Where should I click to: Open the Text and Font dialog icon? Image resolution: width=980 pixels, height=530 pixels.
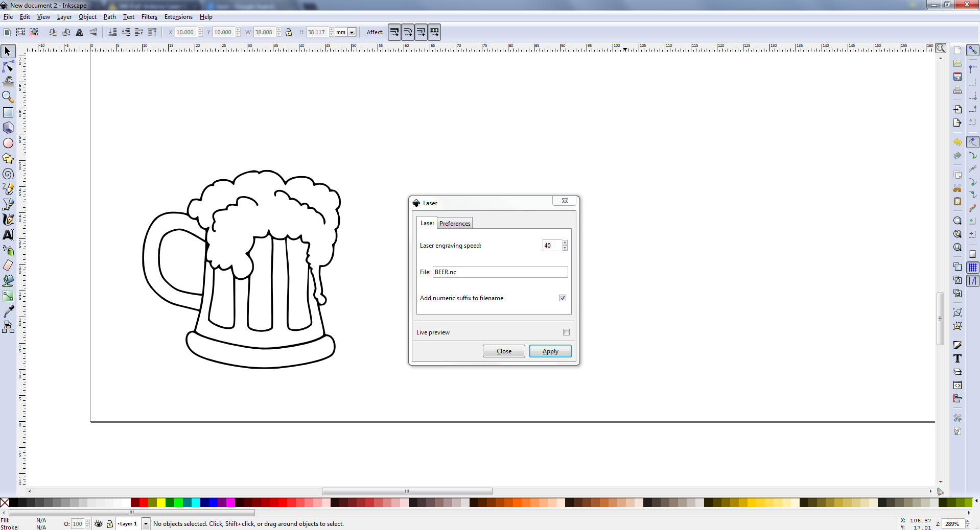[x=958, y=358]
